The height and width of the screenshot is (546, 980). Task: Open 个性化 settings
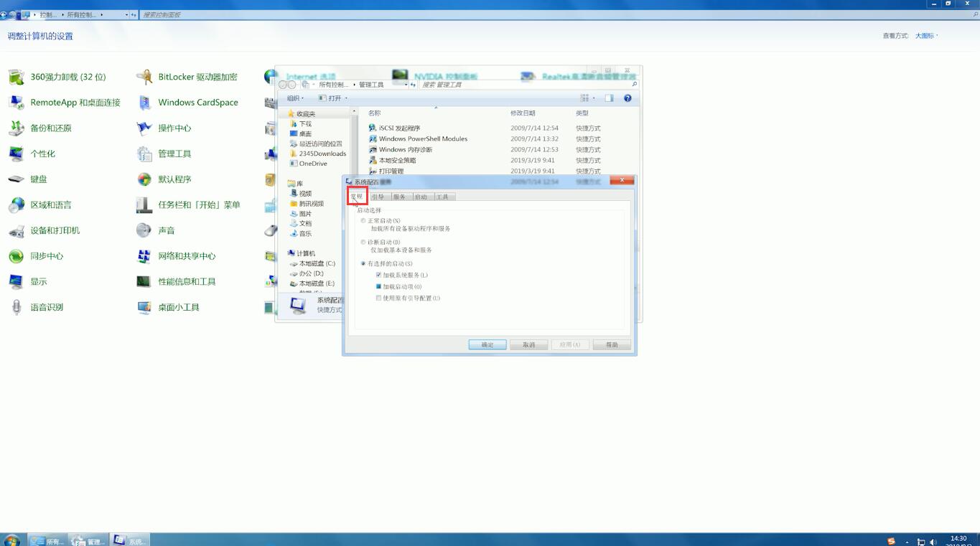(32, 154)
